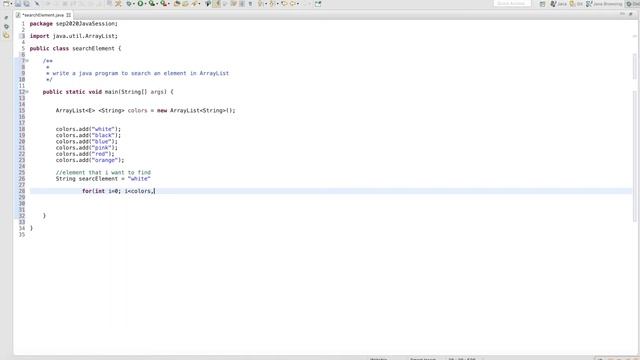Click the Debug bug icon
This screenshot has width=640, height=360.
point(129,4)
